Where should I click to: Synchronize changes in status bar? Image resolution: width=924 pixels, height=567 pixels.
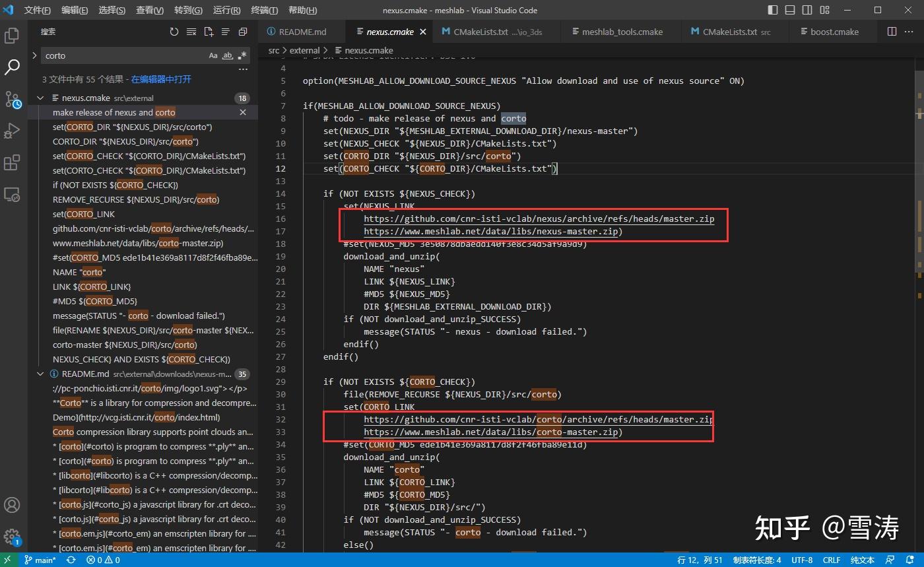(71, 560)
